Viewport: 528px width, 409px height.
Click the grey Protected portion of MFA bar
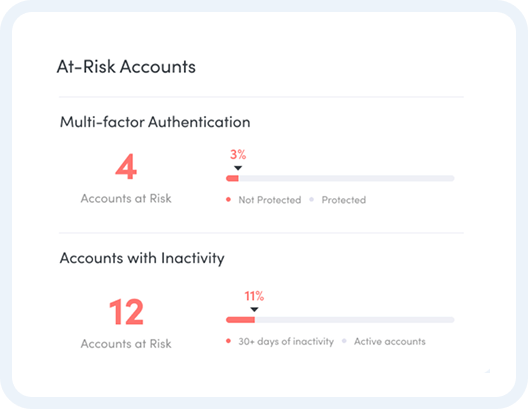click(x=346, y=178)
